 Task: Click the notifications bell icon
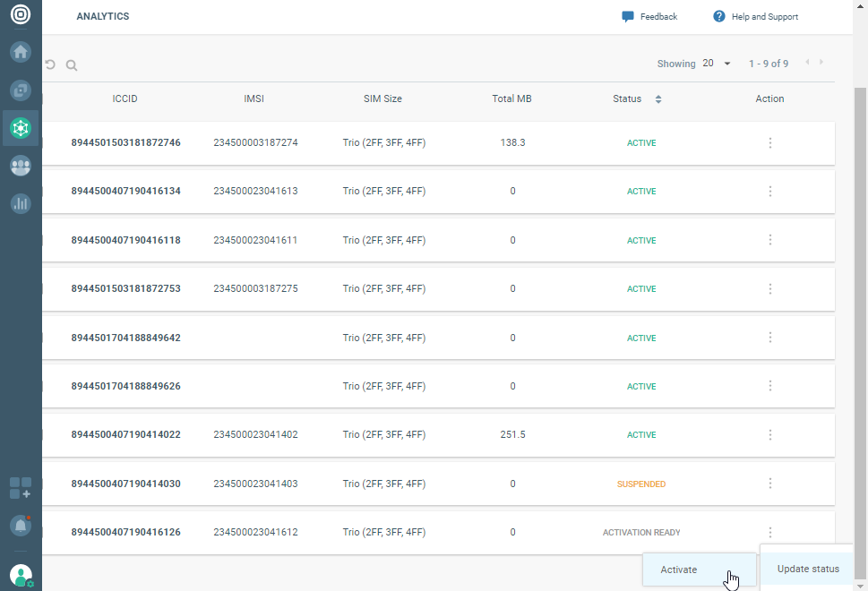20,525
